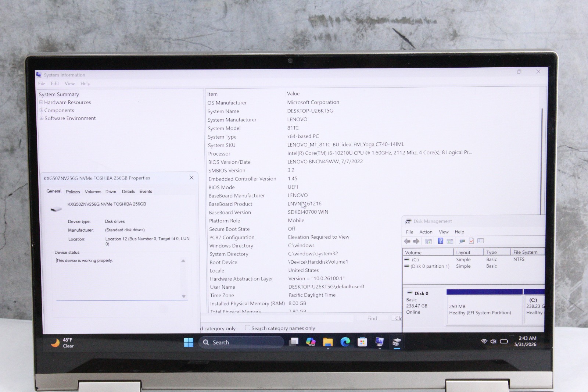Viewport: 588px width, 392px height.
Task: Click the Disk Management title bar icon
Action: pos(408,221)
